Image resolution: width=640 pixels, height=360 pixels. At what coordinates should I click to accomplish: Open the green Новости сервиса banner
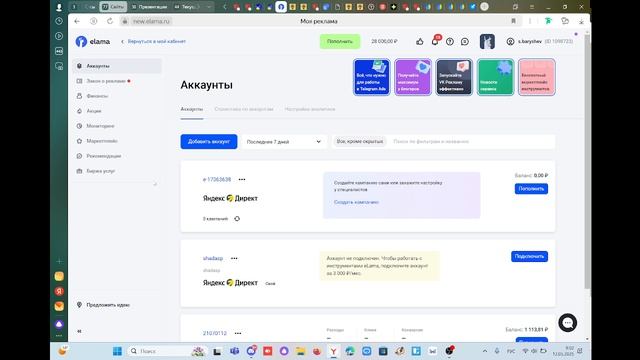click(x=495, y=77)
